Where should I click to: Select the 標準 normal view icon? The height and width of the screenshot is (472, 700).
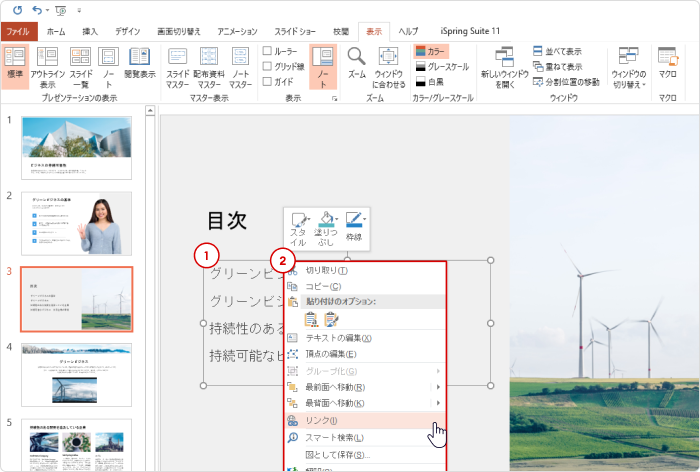15,67
